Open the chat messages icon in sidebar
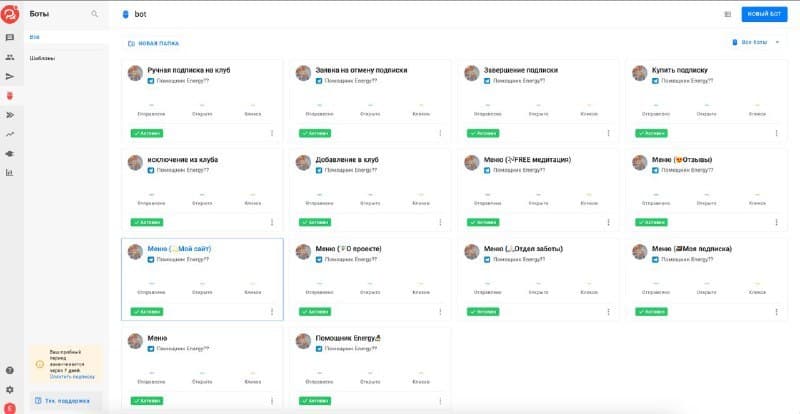This screenshot has height=414, width=800. [10, 38]
